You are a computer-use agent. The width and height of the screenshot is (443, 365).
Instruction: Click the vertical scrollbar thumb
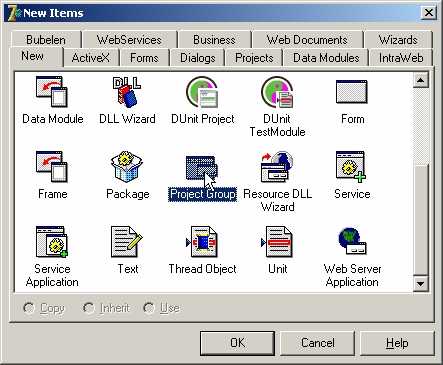pos(421,219)
